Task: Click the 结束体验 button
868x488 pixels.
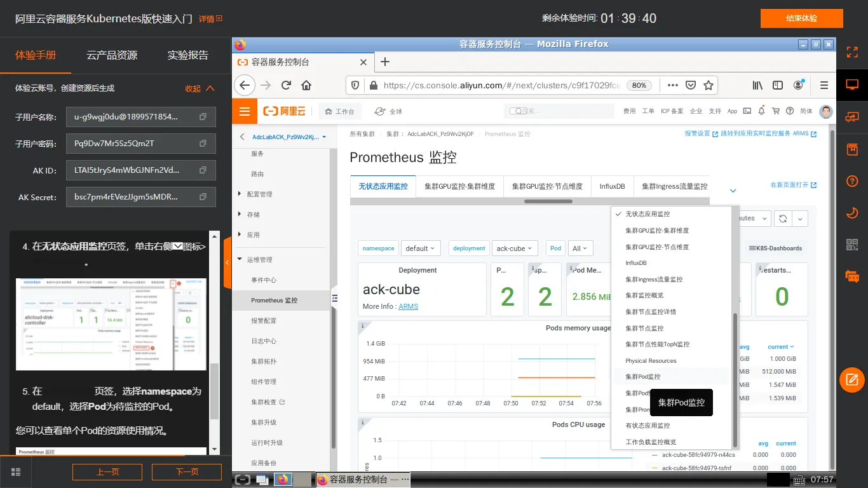Action: tap(801, 18)
